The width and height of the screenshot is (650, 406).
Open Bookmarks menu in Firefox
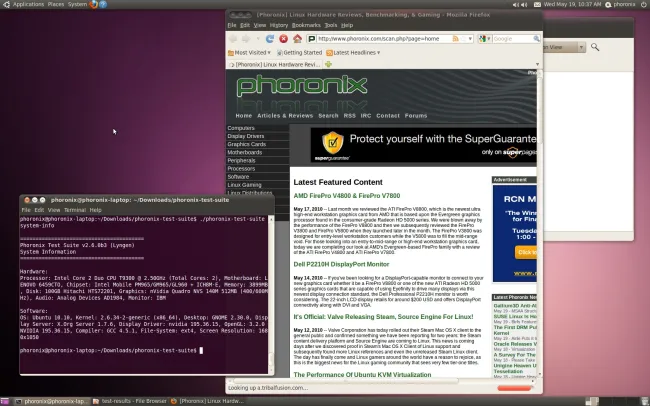[x=299, y=25]
